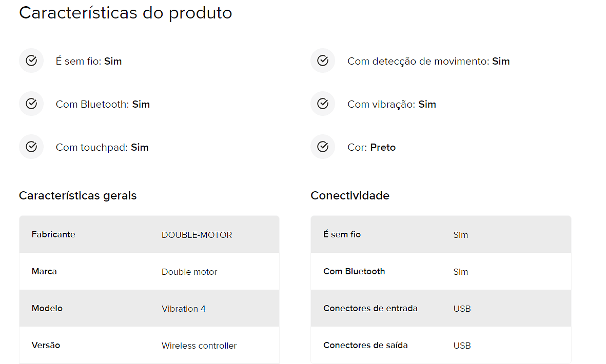Click the Com Bluetooth row label in Conectividade table
Viewport: 606px width, 364px height.
[354, 271]
